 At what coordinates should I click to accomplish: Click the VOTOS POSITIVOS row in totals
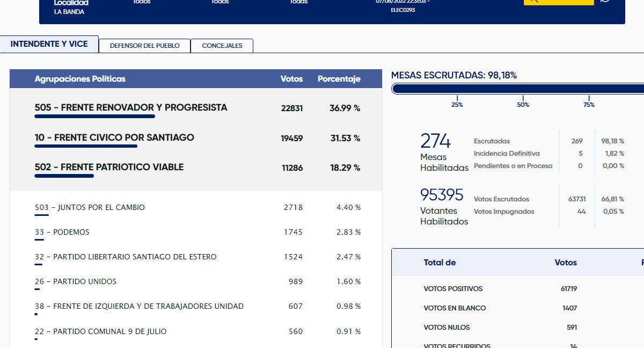(x=453, y=289)
